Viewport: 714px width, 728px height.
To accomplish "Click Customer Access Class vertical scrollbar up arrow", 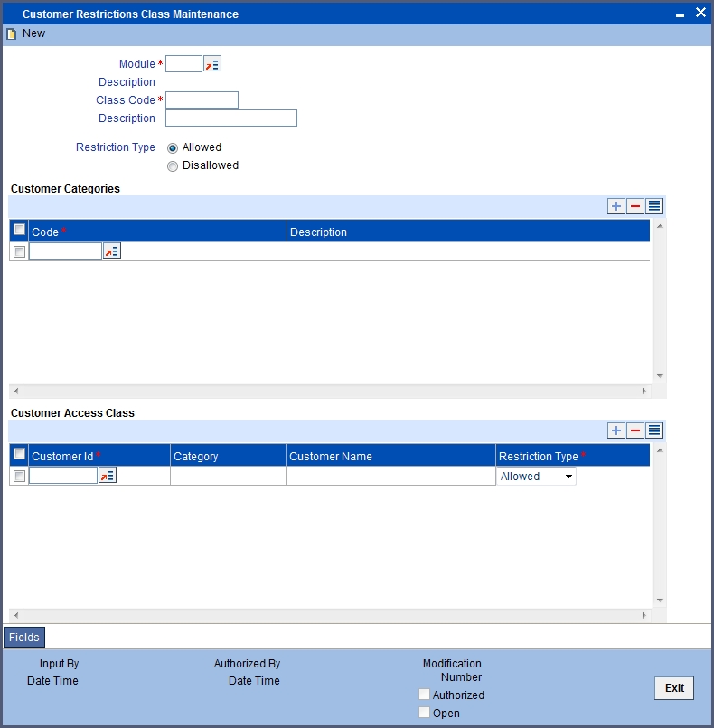I will tap(660, 450).
